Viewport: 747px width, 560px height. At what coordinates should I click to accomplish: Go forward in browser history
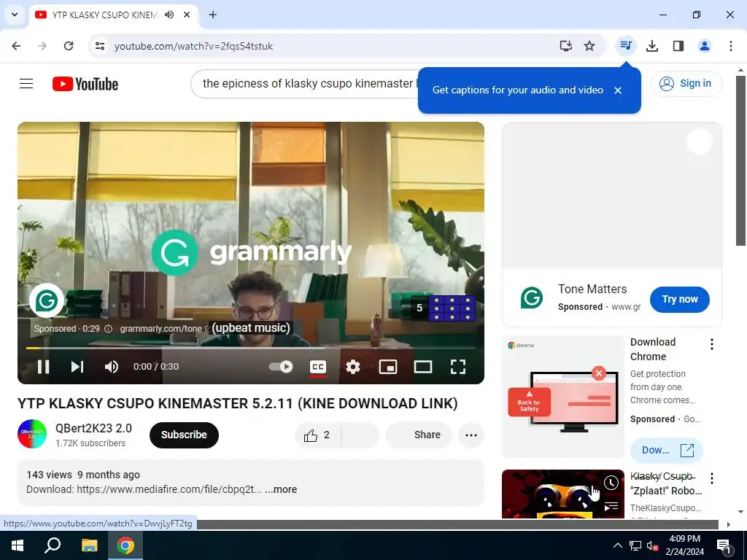(x=42, y=46)
